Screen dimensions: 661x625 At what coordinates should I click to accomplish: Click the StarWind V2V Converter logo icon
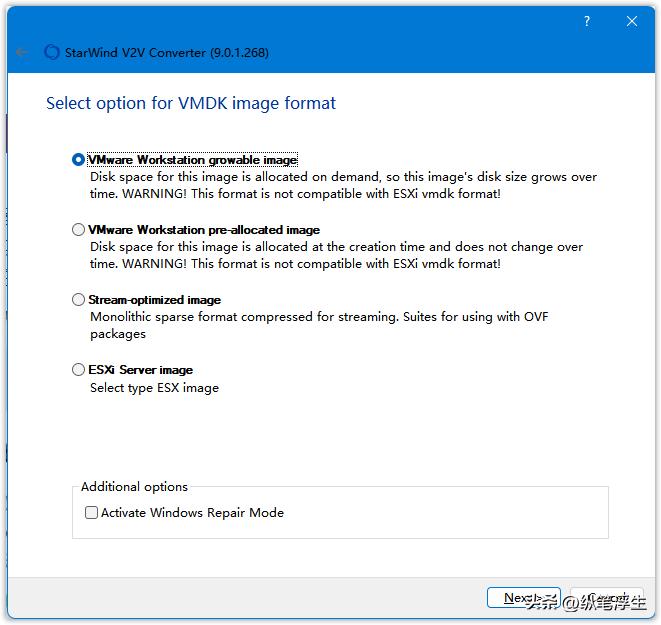pyautogui.click(x=52, y=52)
